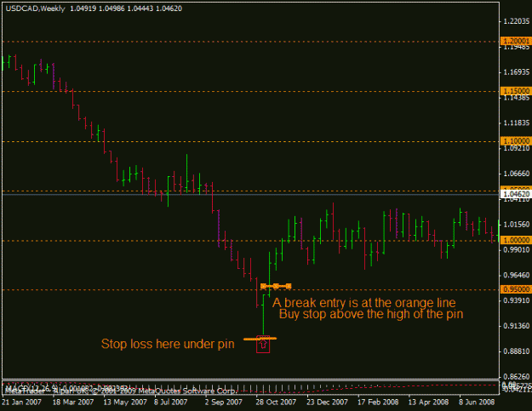Image resolution: width=532 pixels, height=411 pixels.
Task: Select the 1.22035 price axis label
Action: click(x=516, y=21)
